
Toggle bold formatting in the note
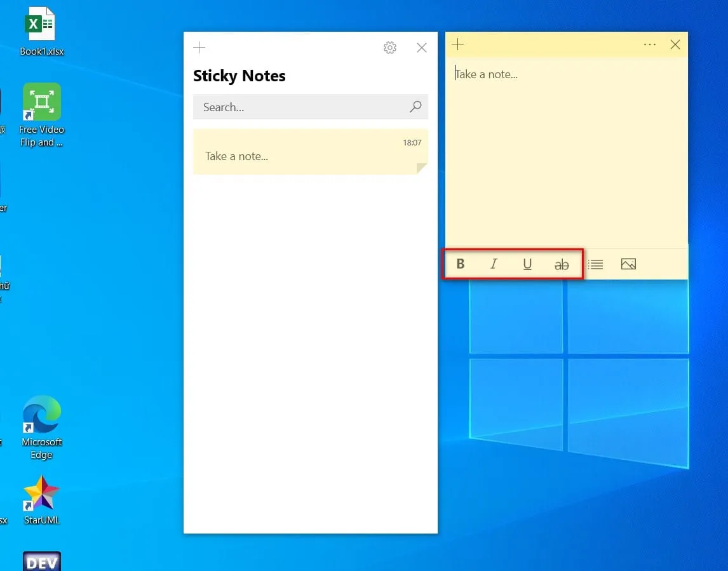[x=461, y=264]
